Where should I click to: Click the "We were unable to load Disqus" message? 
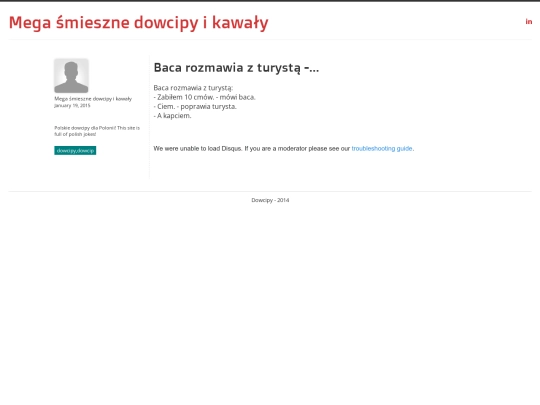[198, 148]
